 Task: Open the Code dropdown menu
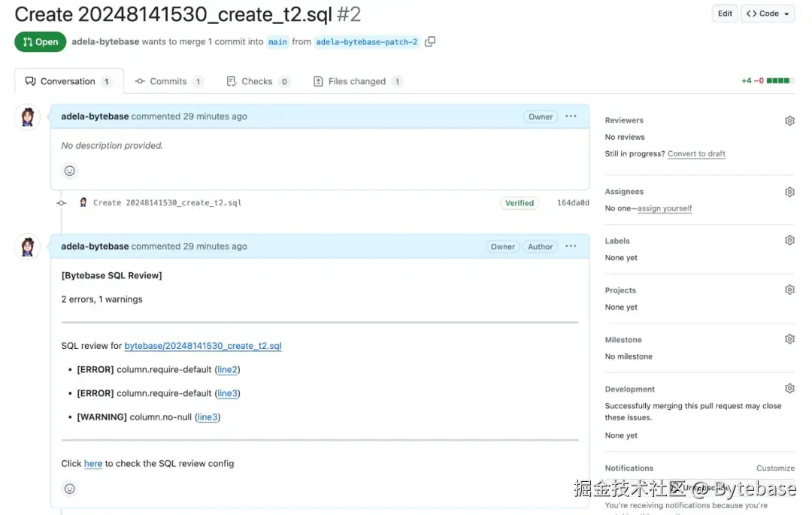click(767, 14)
